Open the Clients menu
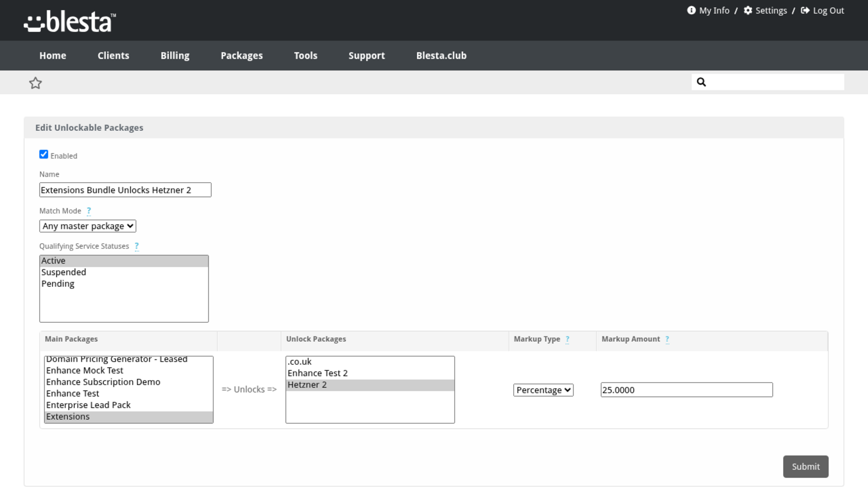The height and width of the screenshot is (488, 868). click(113, 56)
